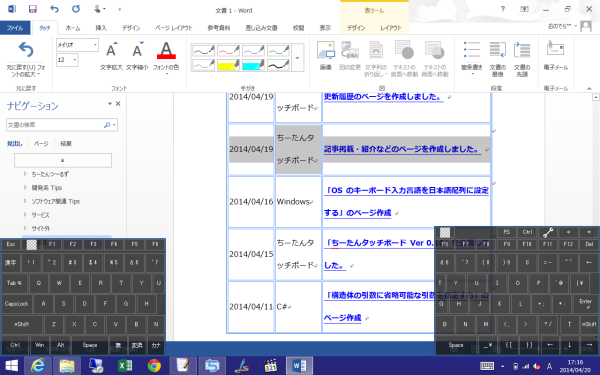Toggle left Ctrl key on touch keyboard
This screenshot has height=375, width=600.
click(x=15, y=345)
